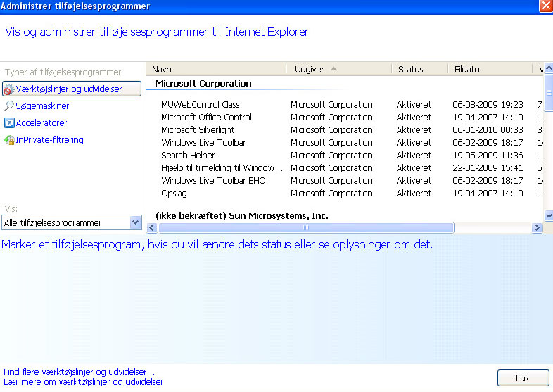Click the vertical scrollbar up arrow
Image resolution: width=553 pixels, height=392 pixels.
coord(548,68)
